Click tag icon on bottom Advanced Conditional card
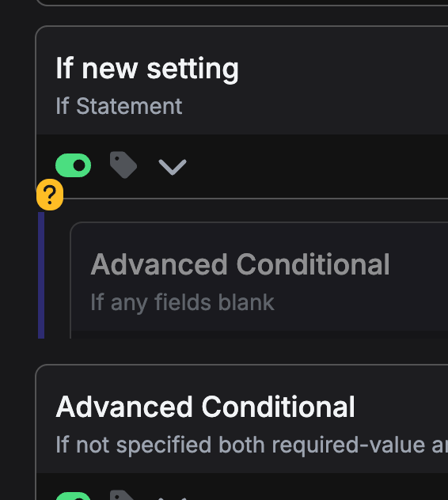The height and width of the screenshot is (500, 448). (x=123, y=495)
